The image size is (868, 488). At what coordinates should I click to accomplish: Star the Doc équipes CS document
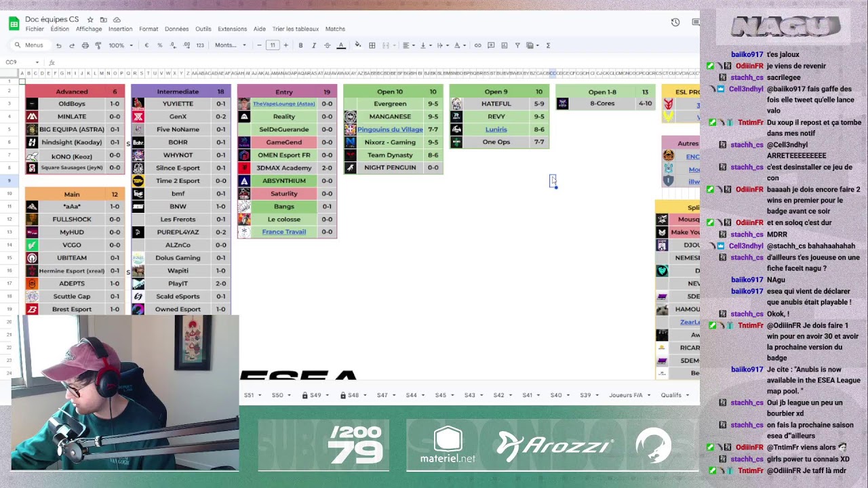[x=90, y=20]
